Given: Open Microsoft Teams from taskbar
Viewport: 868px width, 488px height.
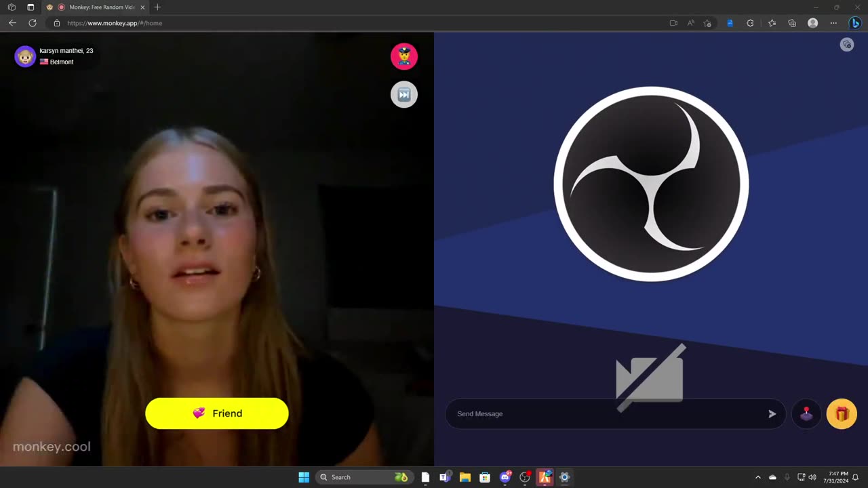Looking at the screenshot, I should [x=445, y=477].
